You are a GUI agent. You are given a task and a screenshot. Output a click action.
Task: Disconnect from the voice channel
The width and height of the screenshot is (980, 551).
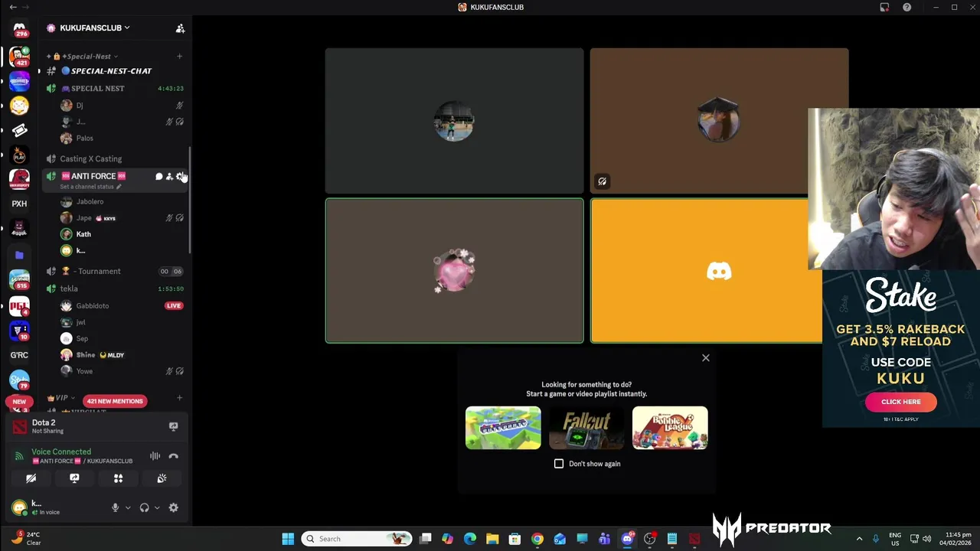coord(173,456)
